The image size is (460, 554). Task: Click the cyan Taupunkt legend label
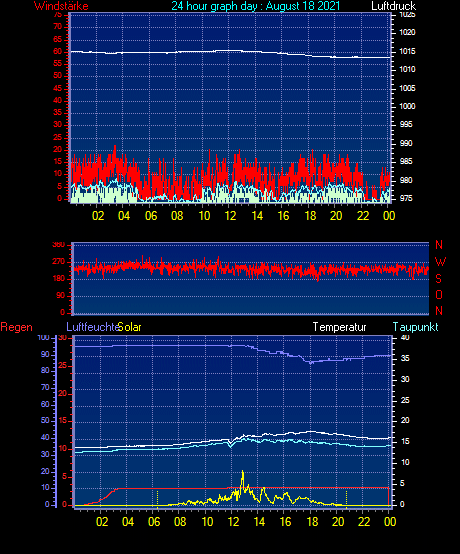point(415,327)
